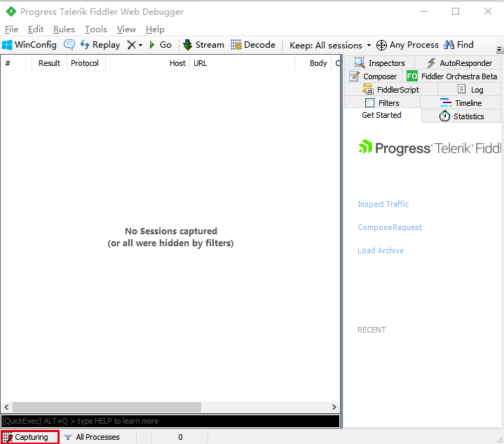Click the QuickExec command input box
Image resolution: width=504 pixels, height=444 pixels.
coord(170,421)
